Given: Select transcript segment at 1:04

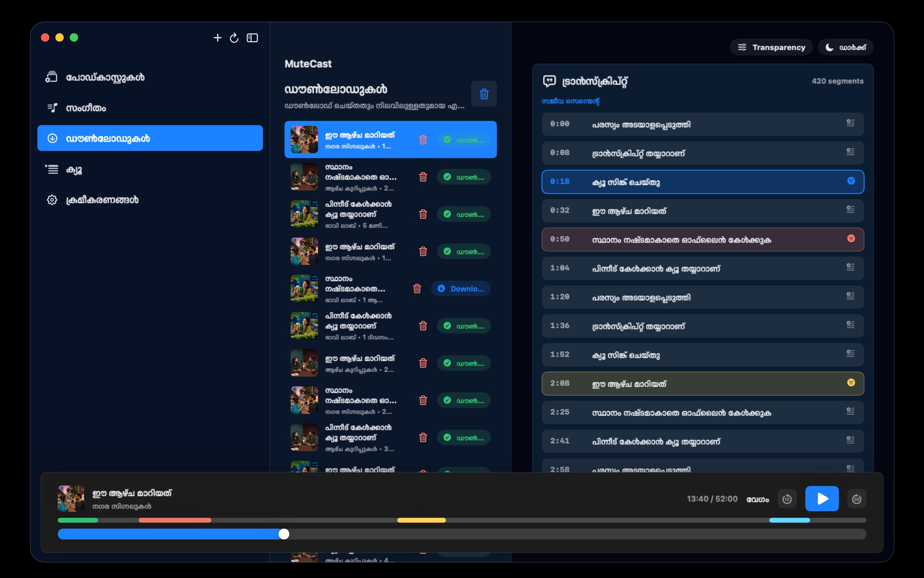Looking at the screenshot, I should (x=703, y=268).
